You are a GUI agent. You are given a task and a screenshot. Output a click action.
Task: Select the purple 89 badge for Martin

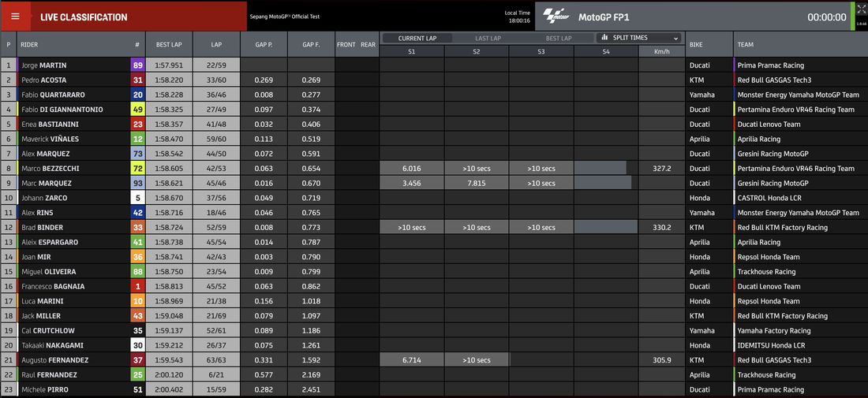point(138,65)
